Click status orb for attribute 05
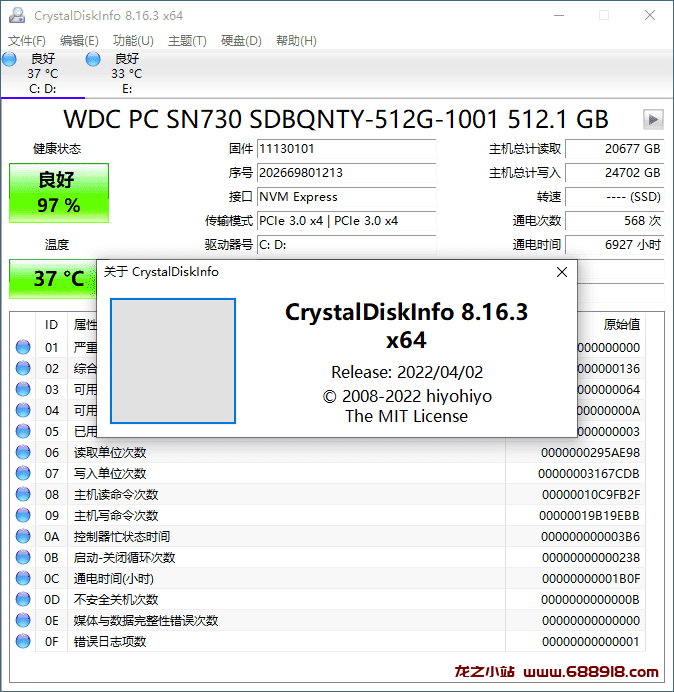 click(x=23, y=431)
